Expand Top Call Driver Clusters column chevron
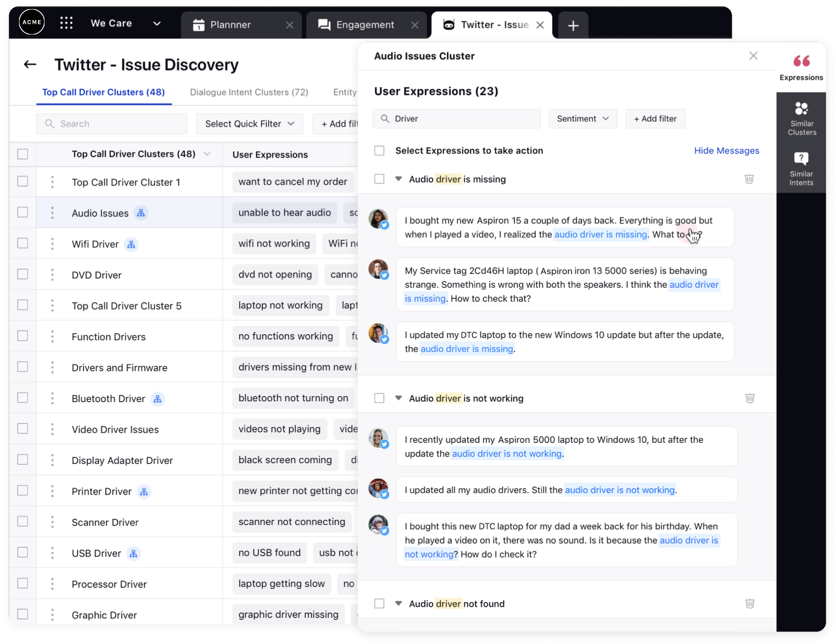This screenshot has width=836, height=644. point(207,154)
